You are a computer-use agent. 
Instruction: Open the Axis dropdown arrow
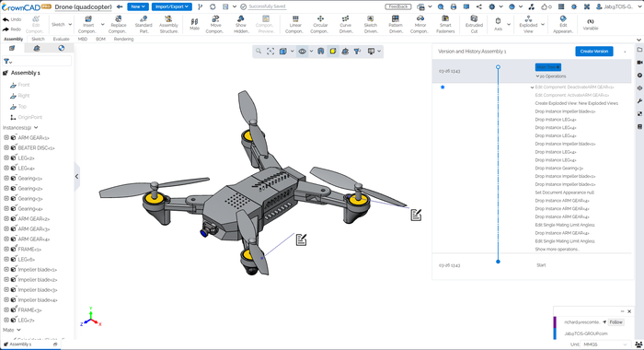(x=509, y=25)
